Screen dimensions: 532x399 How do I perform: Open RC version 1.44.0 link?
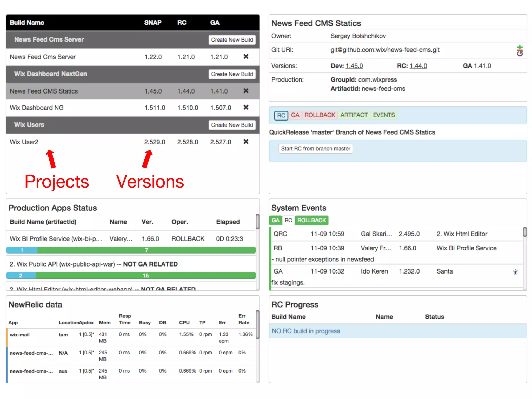(418, 66)
